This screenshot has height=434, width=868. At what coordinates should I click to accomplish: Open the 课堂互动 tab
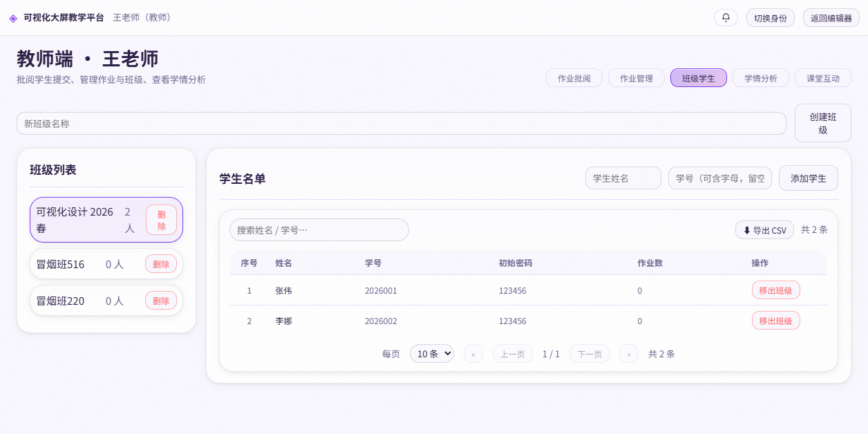click(x=823, y=78)
